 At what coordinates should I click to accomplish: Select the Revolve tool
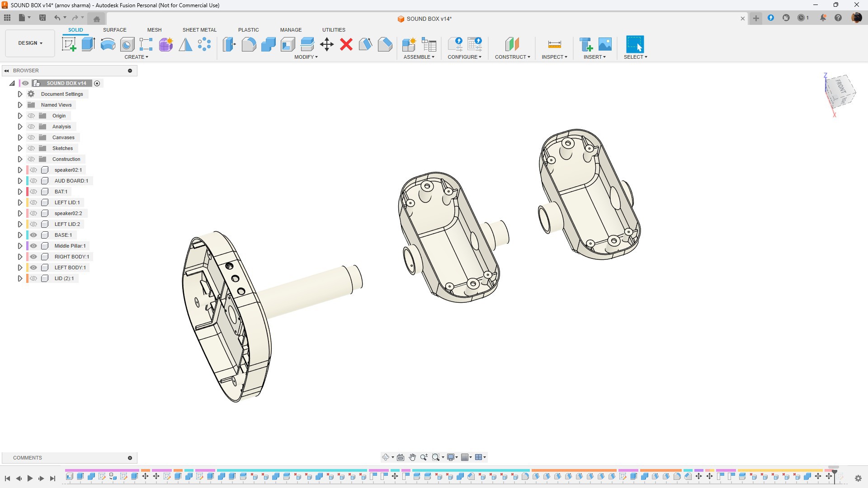pos(108,44)
